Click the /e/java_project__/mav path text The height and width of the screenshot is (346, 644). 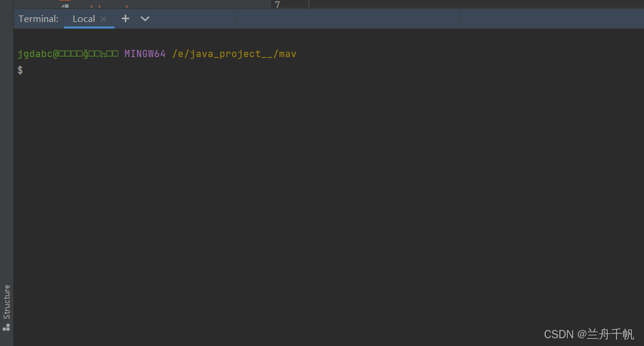234,54
